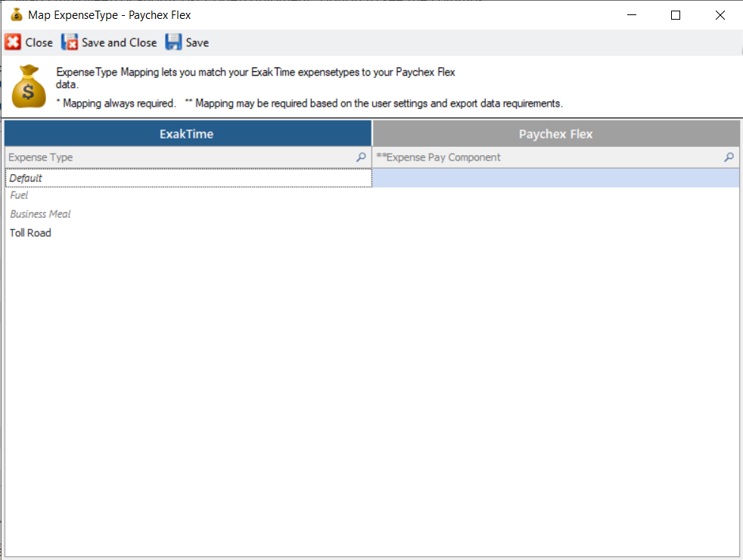Click the Save toolbar label
743x560 pixels.
pos(197,42)
